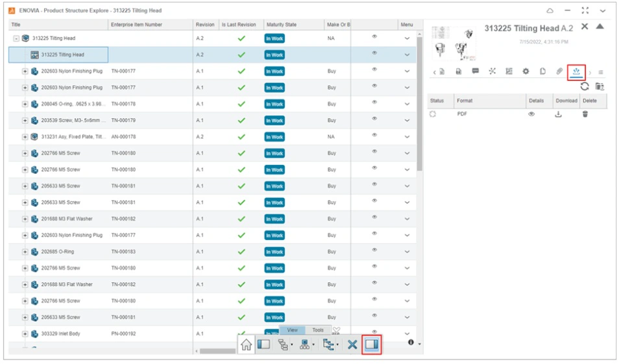Click the blue X icon in bottom toolbar
This screenshot has width=623, height=364.
pyautogui.click(x=352, y=345)
